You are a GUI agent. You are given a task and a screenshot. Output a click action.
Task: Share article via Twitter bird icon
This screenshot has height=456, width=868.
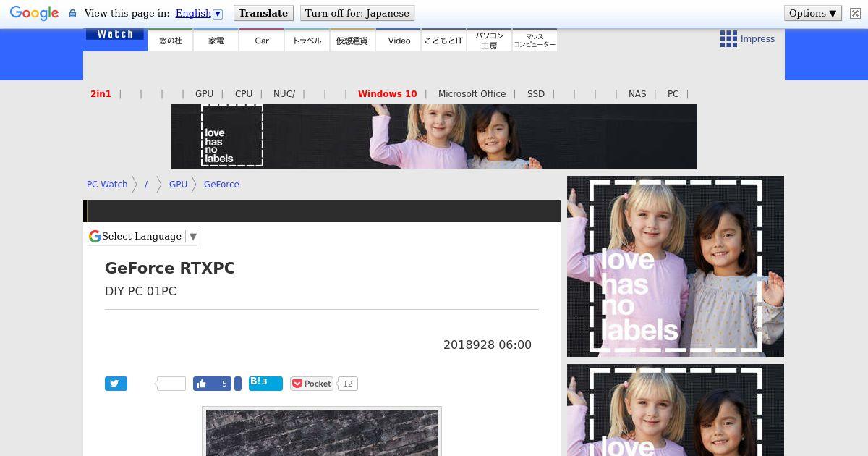point(116,384)
